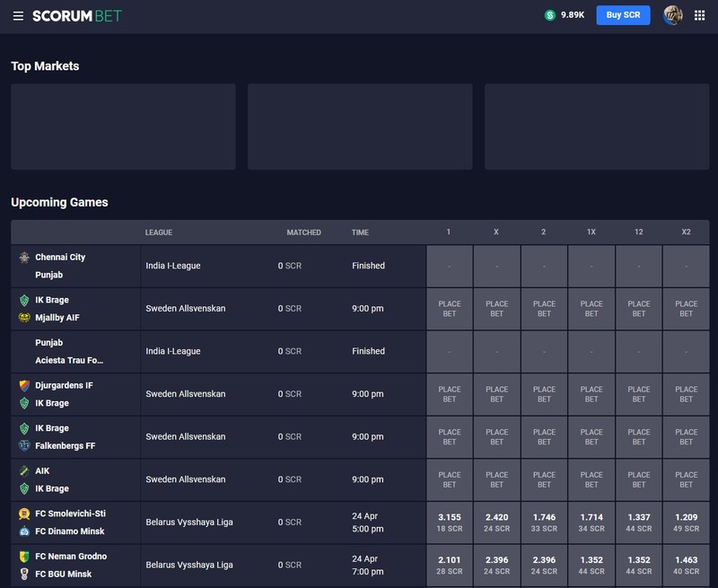This screenshot has height=588, width=718.
Task: Place bet on 12 for IK Brage vs Falkenbergs FF
Action: pyautogui.click(x=639, y=437)
